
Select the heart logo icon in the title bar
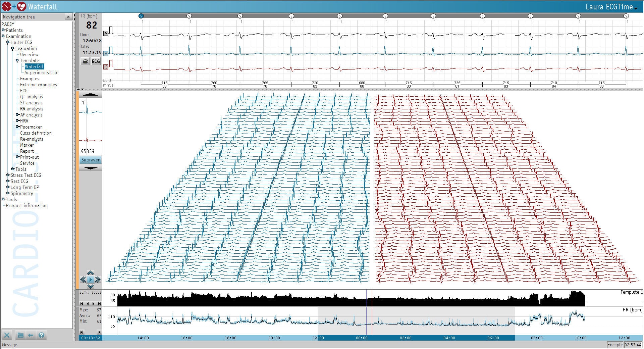(21, 6)
